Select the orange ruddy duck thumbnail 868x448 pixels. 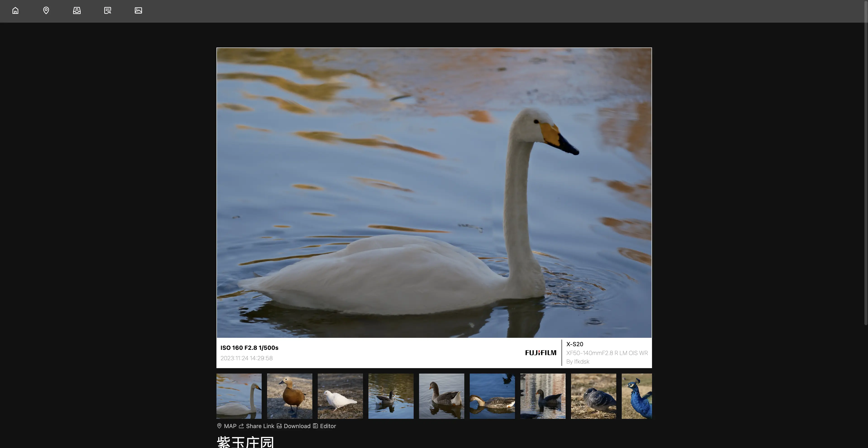289,396
